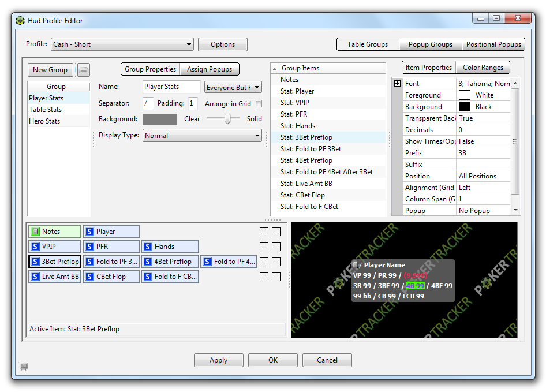Click the gray group Background color swatch
This screenshot has width=546, height=392.
coord(160,120)
